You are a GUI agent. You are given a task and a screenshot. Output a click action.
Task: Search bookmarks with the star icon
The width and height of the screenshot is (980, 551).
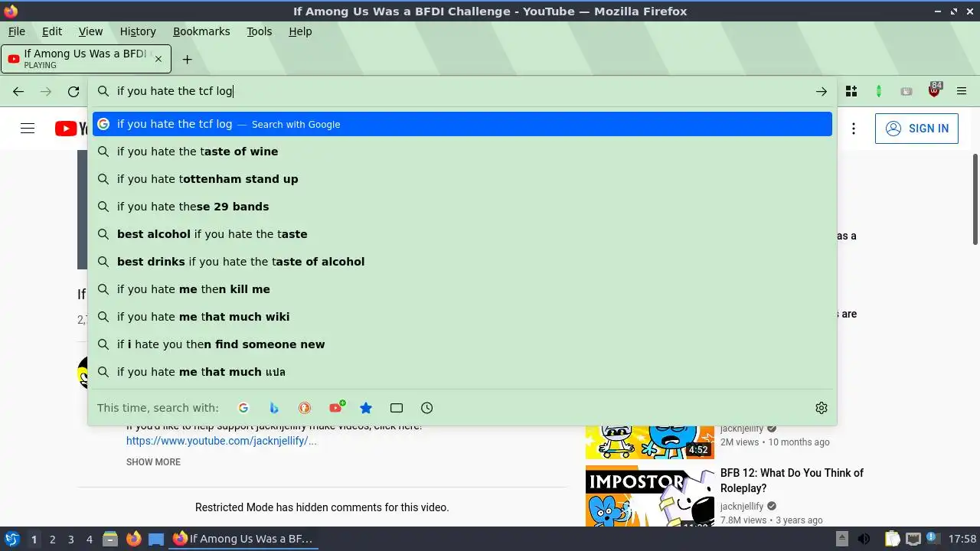[366, 408]
